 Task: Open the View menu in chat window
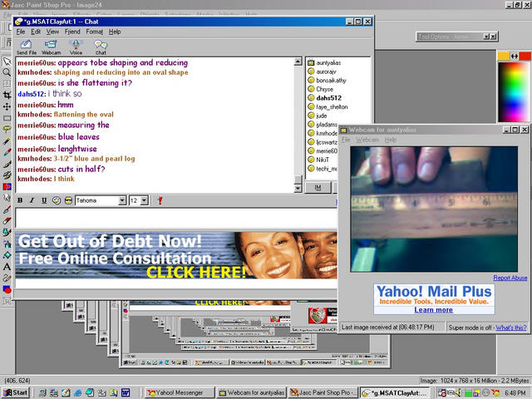point(52,32)
